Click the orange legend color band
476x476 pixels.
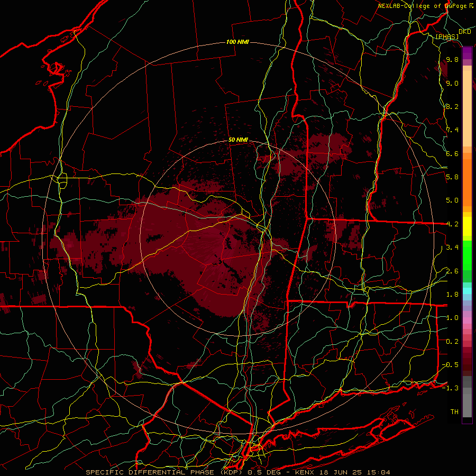467,182
